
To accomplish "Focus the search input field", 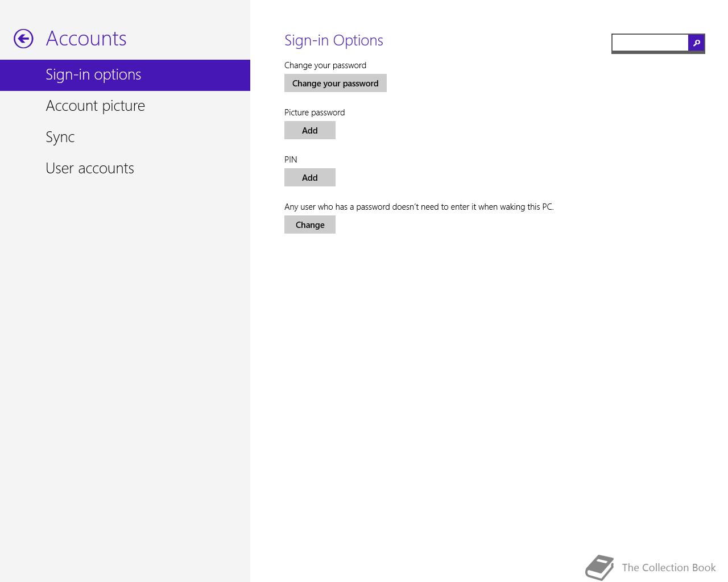I will click(650, 43).
